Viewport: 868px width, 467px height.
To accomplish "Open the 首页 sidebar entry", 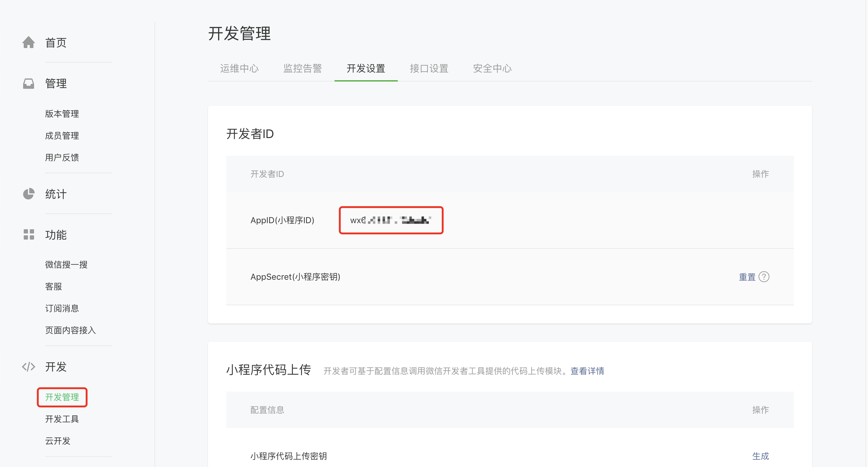I will click(x=56, y=43).
